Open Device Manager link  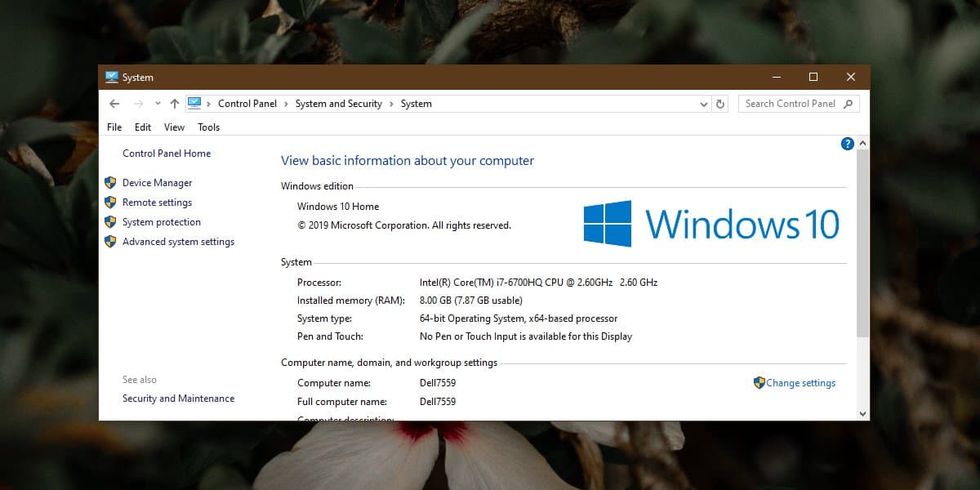158,183
